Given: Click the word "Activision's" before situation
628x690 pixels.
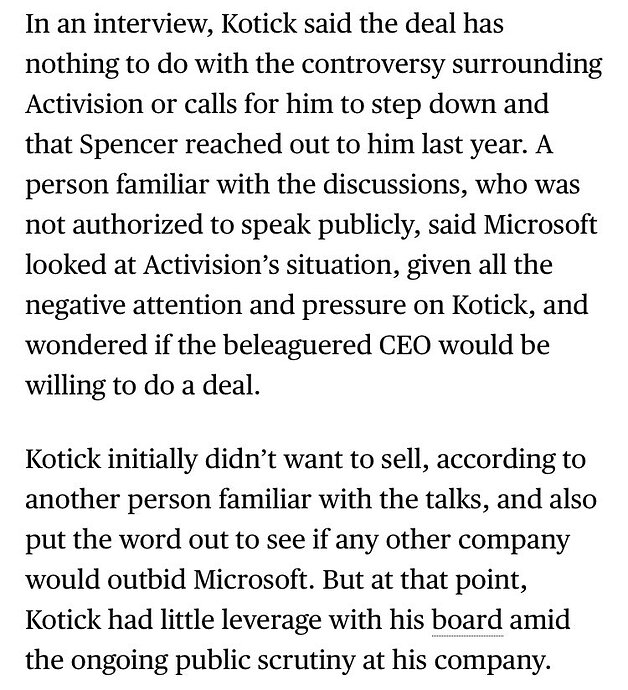Looking at the screenshot, I should coord(211,264).
